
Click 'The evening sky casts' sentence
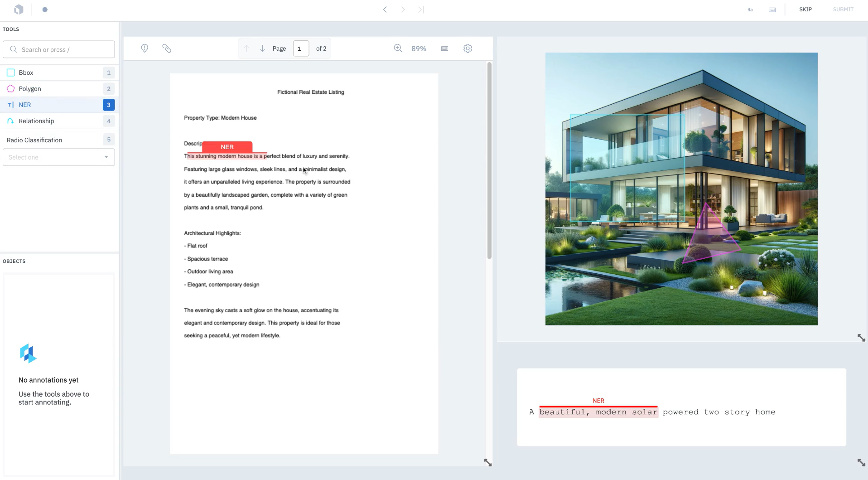[261, 310]
